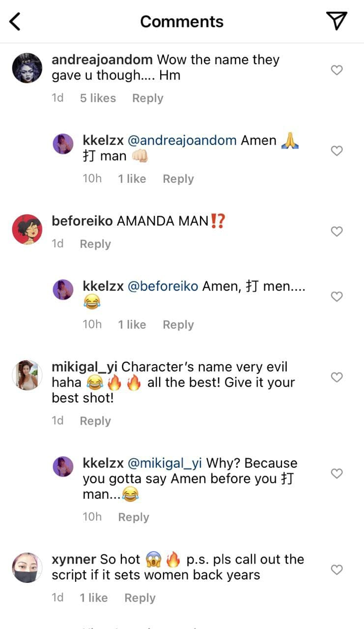The image size is (364, 629).
Task: Open xynner's username profile link
Action: coord(74,560)
